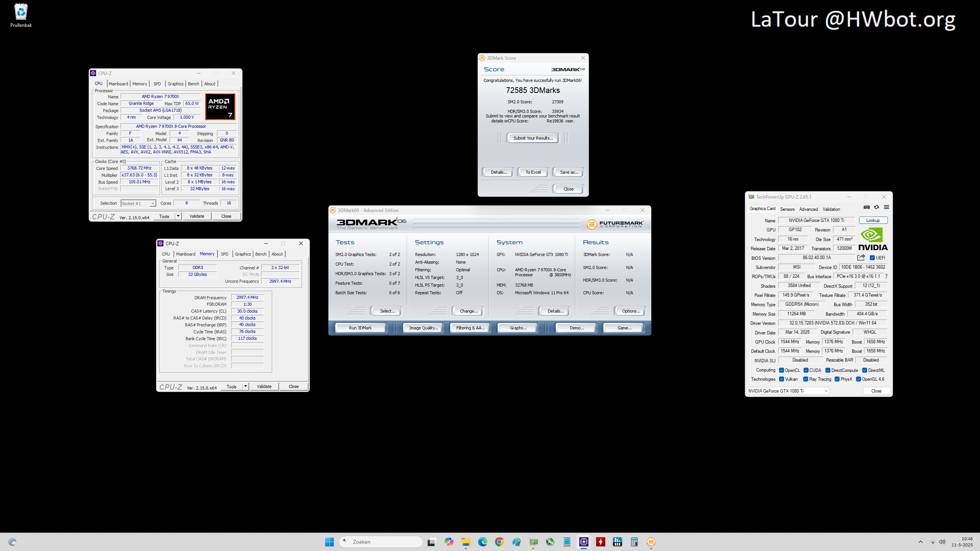Click the NVIDIA logo in GPU-Z

point(873,239)
